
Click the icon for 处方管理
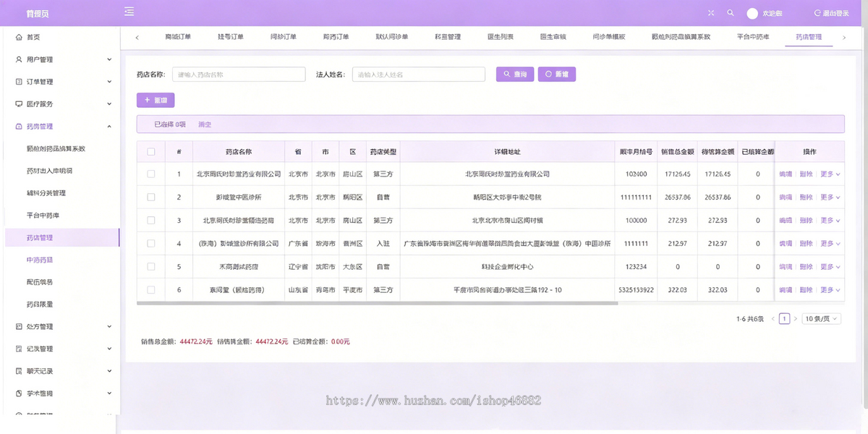pos(19,326)
